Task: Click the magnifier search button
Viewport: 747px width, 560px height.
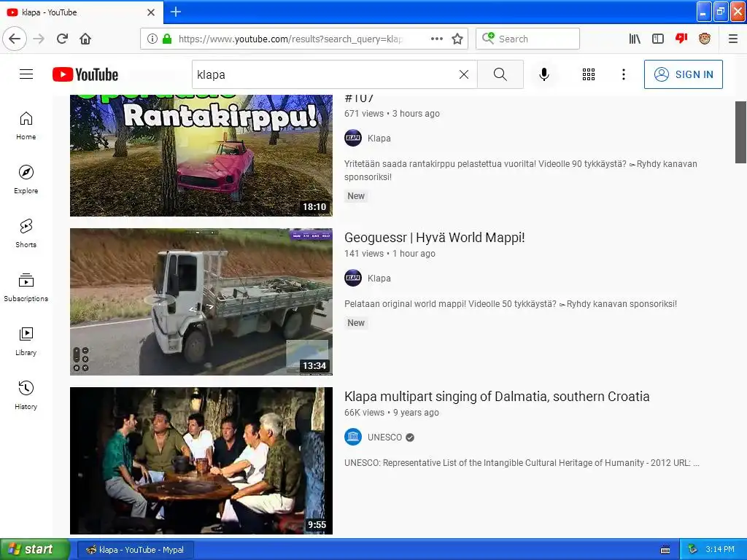Action: [500, 74]
